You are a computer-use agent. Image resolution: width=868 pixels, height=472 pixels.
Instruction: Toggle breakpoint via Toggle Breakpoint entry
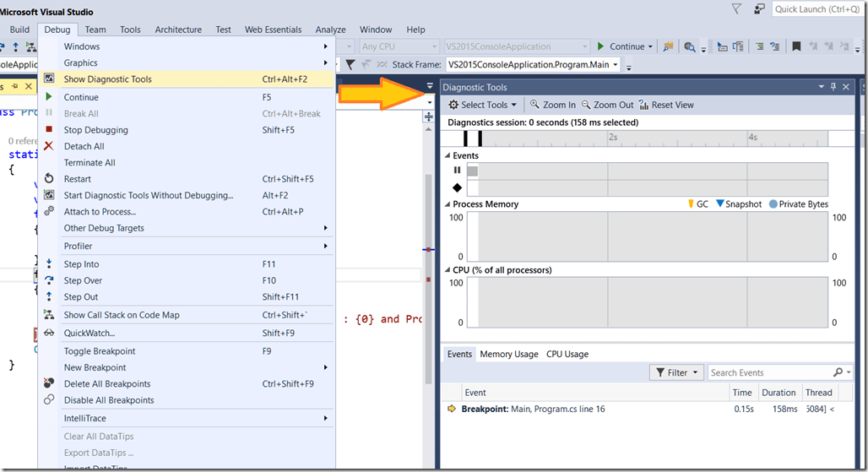coord(100,351)
